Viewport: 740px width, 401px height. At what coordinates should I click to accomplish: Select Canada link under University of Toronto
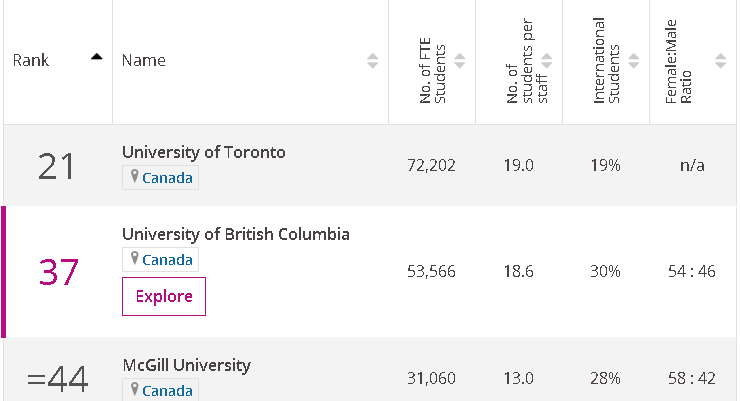click(x=167, y=178)
